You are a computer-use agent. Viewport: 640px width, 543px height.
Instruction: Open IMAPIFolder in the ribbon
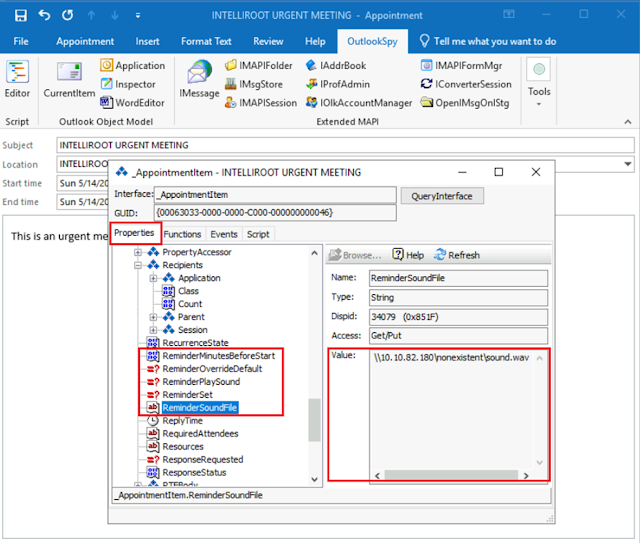259,65
